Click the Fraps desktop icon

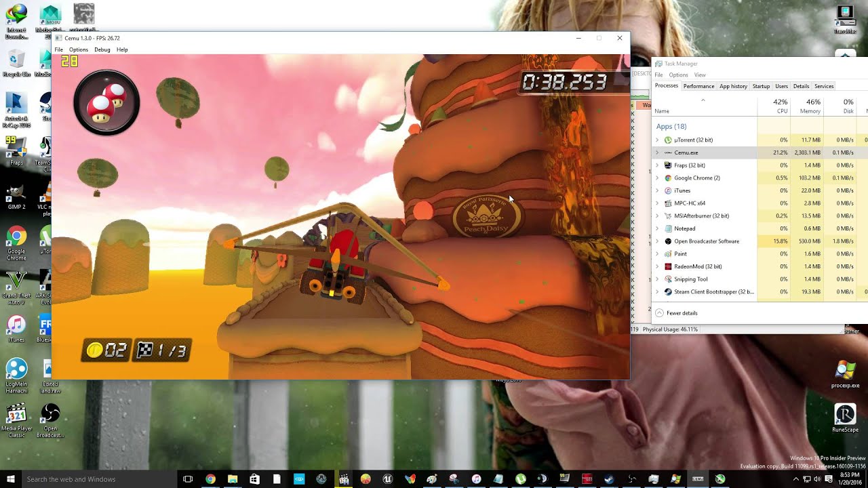point(16,150)
